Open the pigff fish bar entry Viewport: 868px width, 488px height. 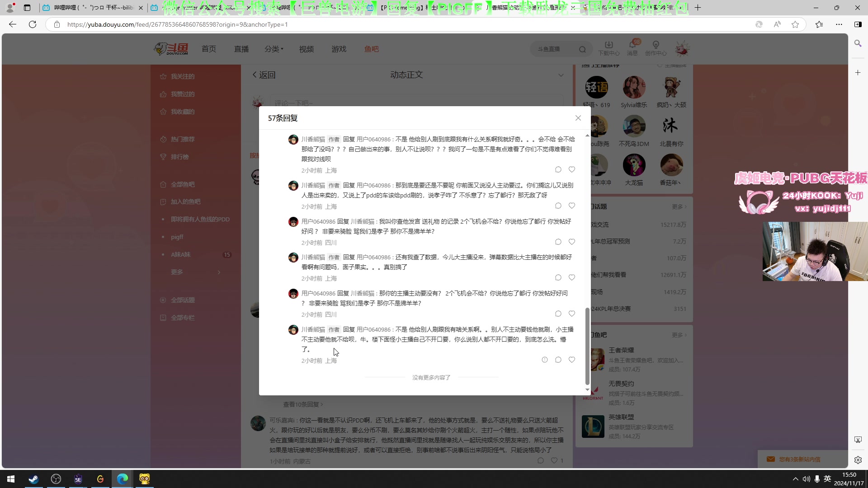click(x=177, y=237)
